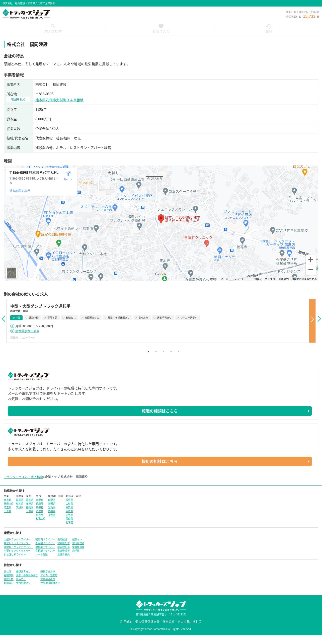Click the 豚足の自販機6号機 marker
The height and width of the screenshot is (644, 322).
[38, 234]
